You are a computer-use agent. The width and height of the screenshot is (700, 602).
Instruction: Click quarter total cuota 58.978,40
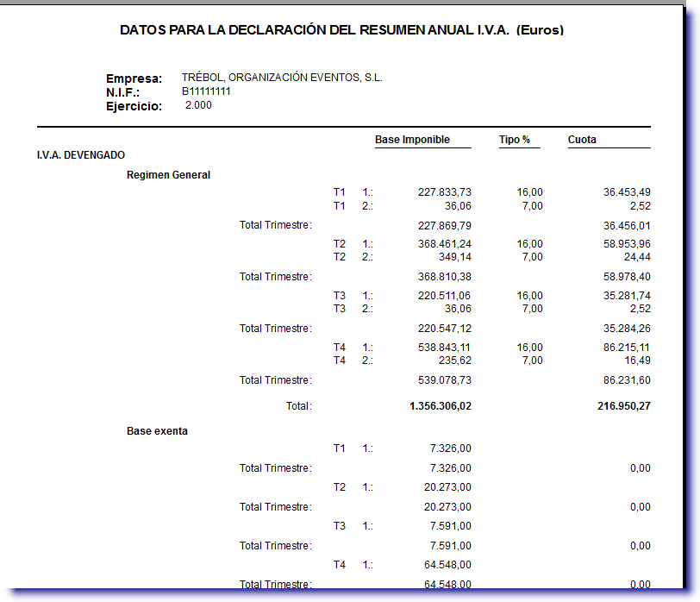[627, 277]
